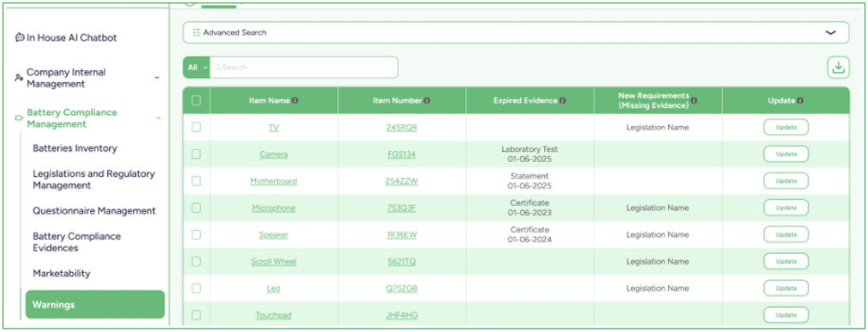
Task: Click the info icon next to Item Number
Action: tap(428, 100)
